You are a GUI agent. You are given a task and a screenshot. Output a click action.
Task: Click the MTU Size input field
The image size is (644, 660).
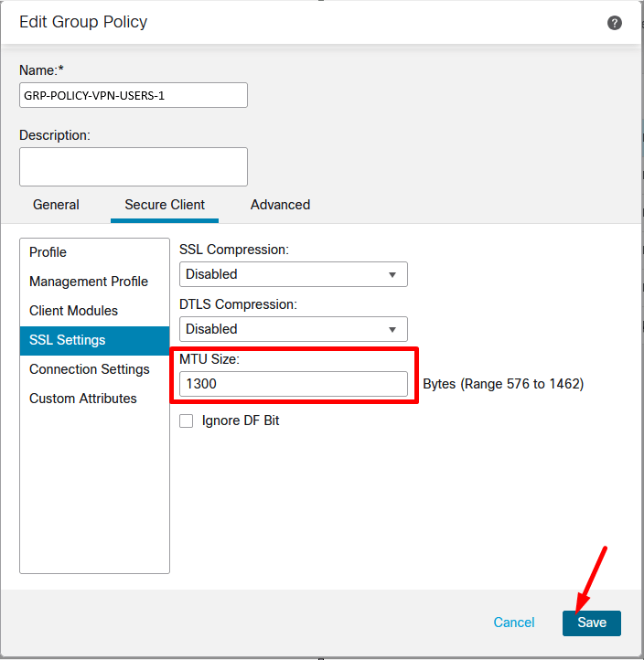tap(293, 384)
